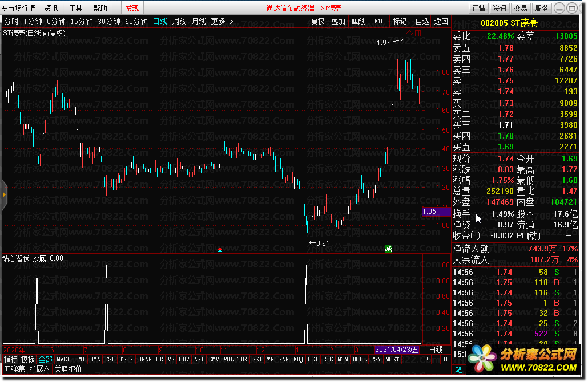Open the 工具 menu
The height and width of the screenshot is (382, 588).
click(75, 8)
